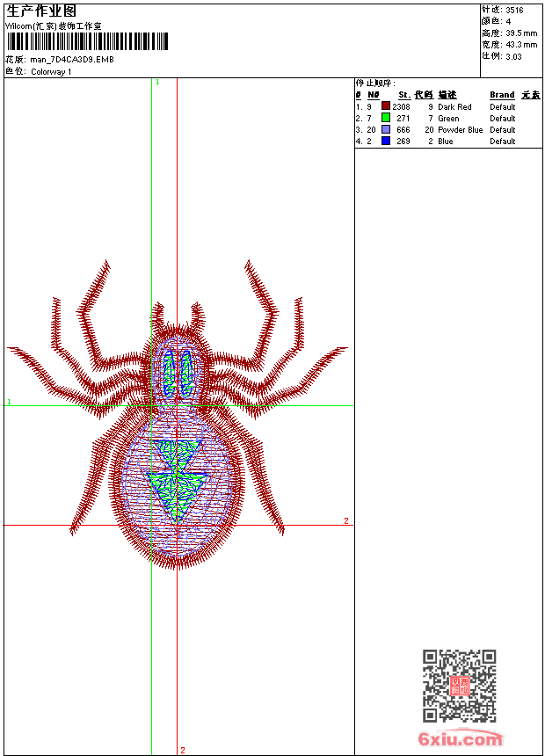Choose the Blue color swatch in row 4
Image resolution: width=545 pixels, height=756 pixels.
(x=386, y=141)
